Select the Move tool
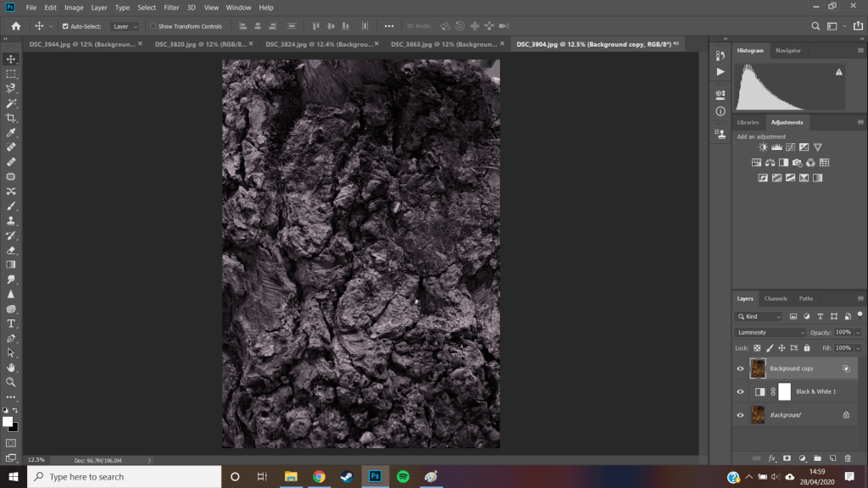This screenshot has width=868, height=488. [11, 59]
